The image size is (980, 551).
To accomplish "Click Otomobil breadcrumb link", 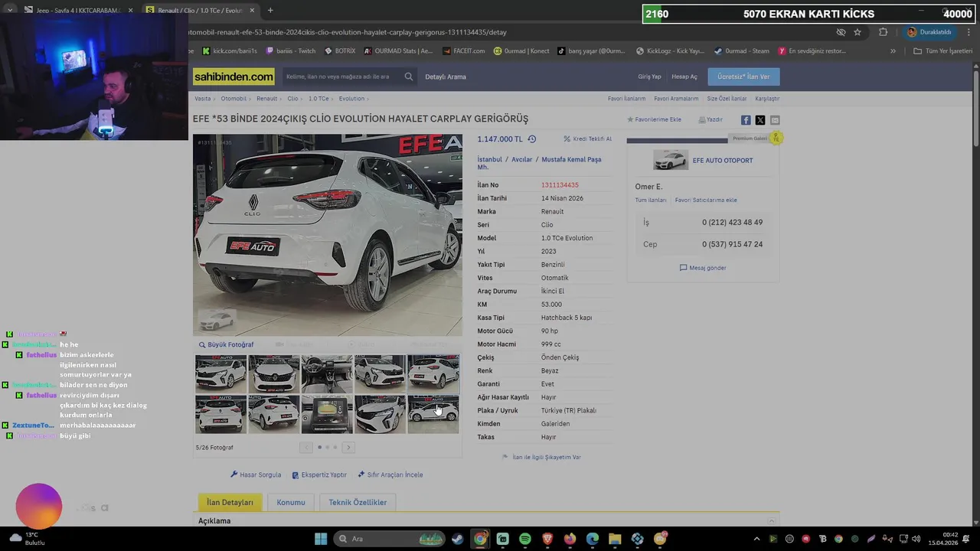I will 234,99.
